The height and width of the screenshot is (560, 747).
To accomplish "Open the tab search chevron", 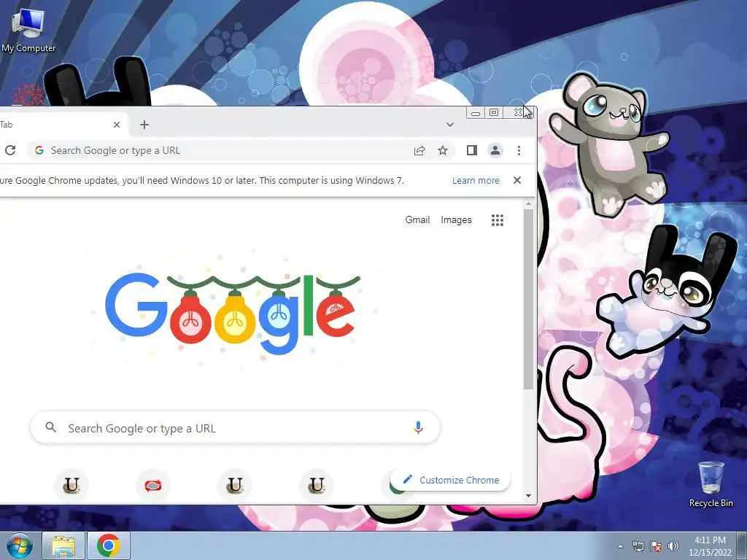I will [x=449, y=125].
